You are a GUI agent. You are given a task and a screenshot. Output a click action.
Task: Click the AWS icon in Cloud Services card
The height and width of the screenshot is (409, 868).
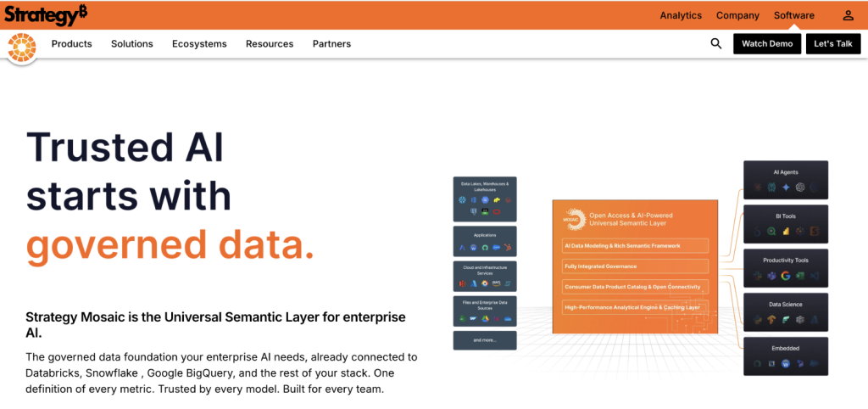(496, 283)
